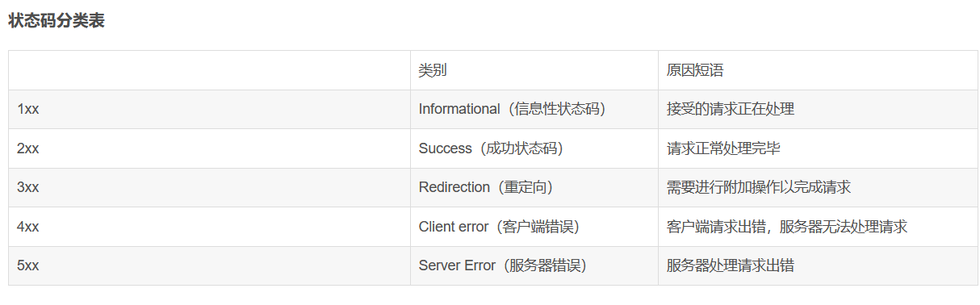
Task: Select the Server Error（服务器错误）cell
Action: (x=534, y=265)
